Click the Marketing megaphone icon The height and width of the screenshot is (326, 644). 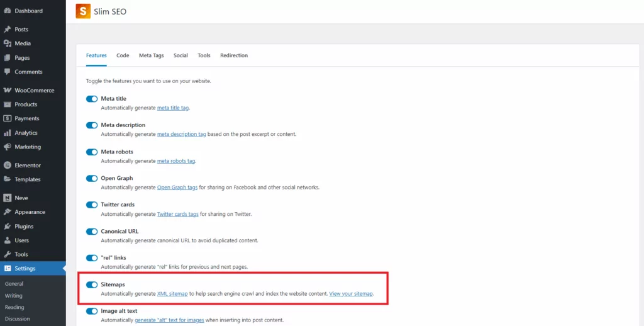(7, 147)
